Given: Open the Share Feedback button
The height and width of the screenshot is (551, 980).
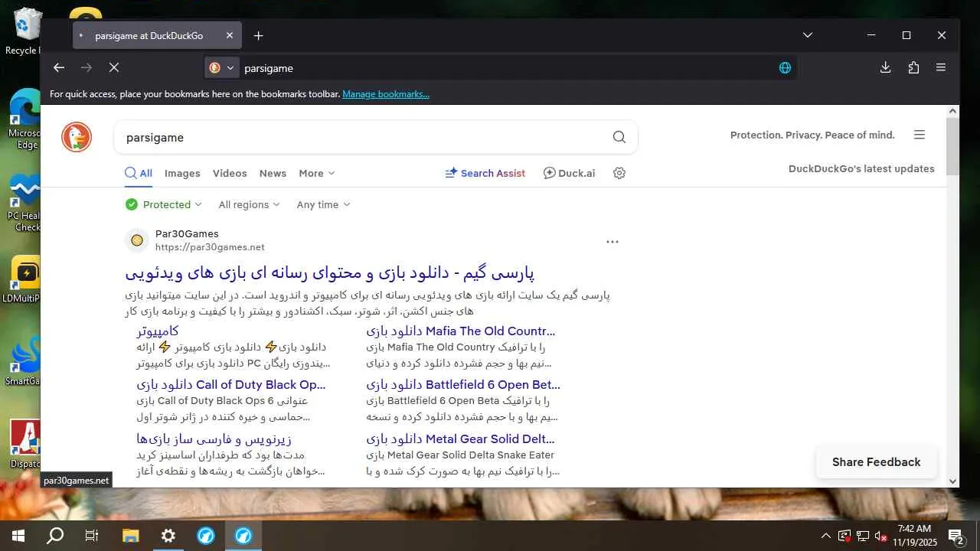Looking at the screenshot, I should (x=877, y=462).
